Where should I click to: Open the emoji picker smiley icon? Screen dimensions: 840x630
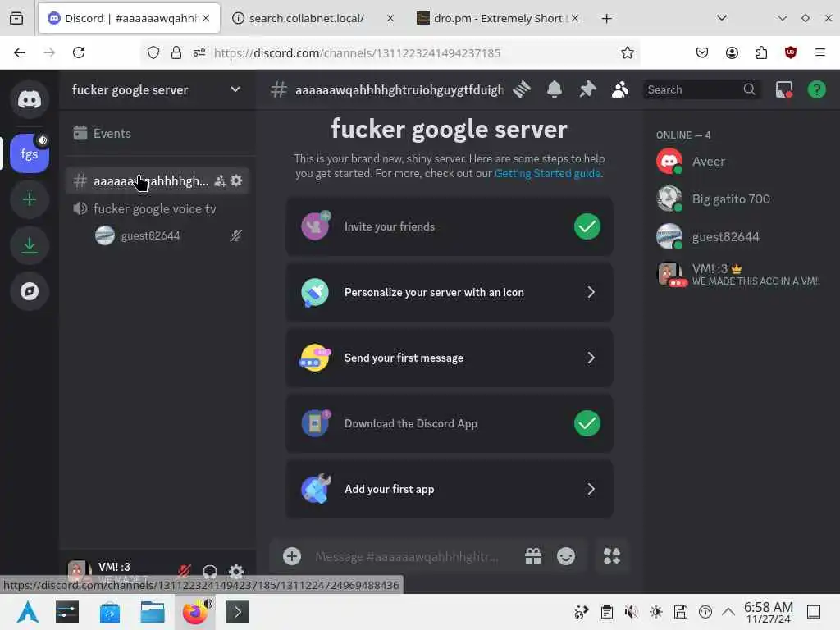pyautogui.click(x=566, y=556)
